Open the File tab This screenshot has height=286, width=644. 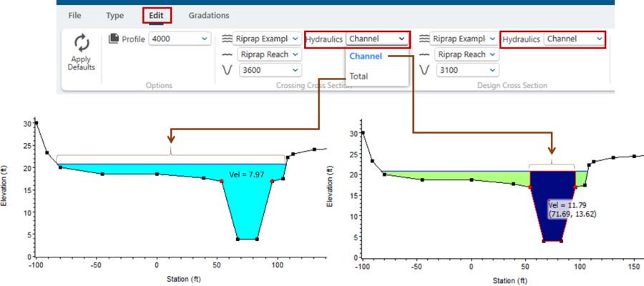[74, 15]
